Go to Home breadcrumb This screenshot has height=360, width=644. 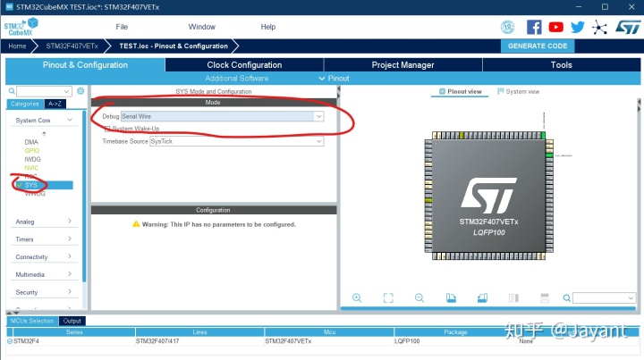pos(17,46)
